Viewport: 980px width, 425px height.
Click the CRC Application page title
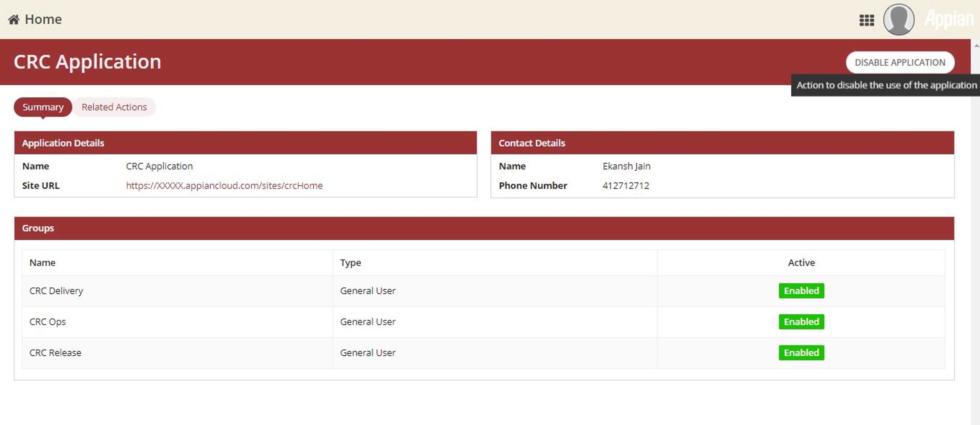[x=88, y=62]
